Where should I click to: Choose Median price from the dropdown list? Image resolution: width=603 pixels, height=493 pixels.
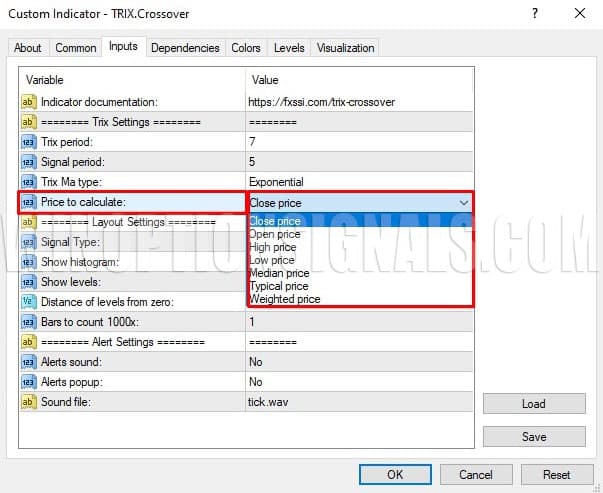tap(279, 273)
